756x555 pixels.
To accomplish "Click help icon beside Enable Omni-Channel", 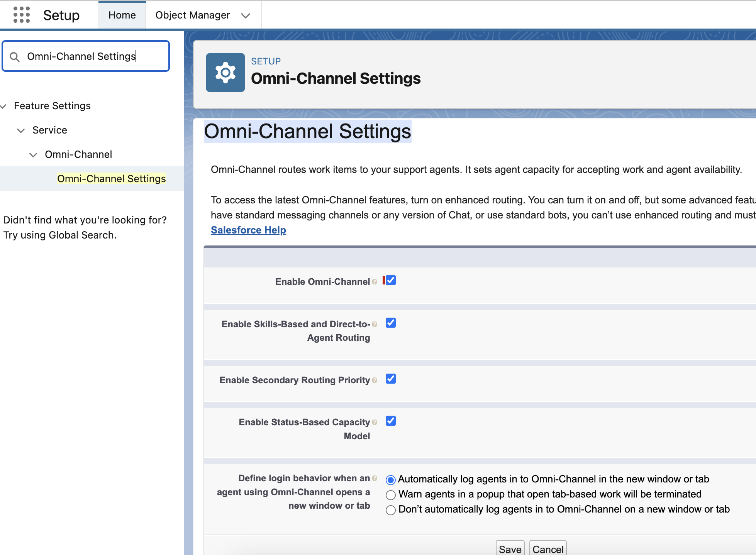I will pyautogui.click(x=375, y=282).
